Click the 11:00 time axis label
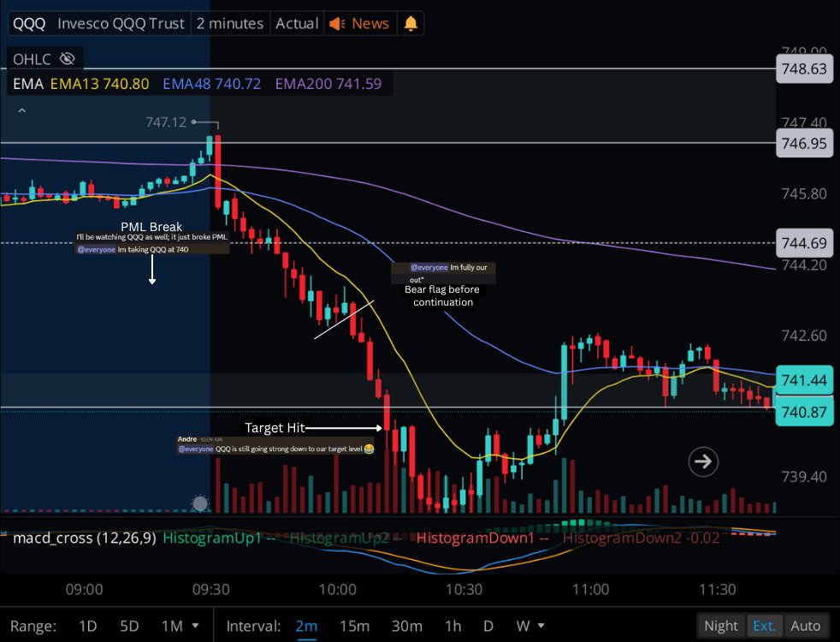 [591, 590]
